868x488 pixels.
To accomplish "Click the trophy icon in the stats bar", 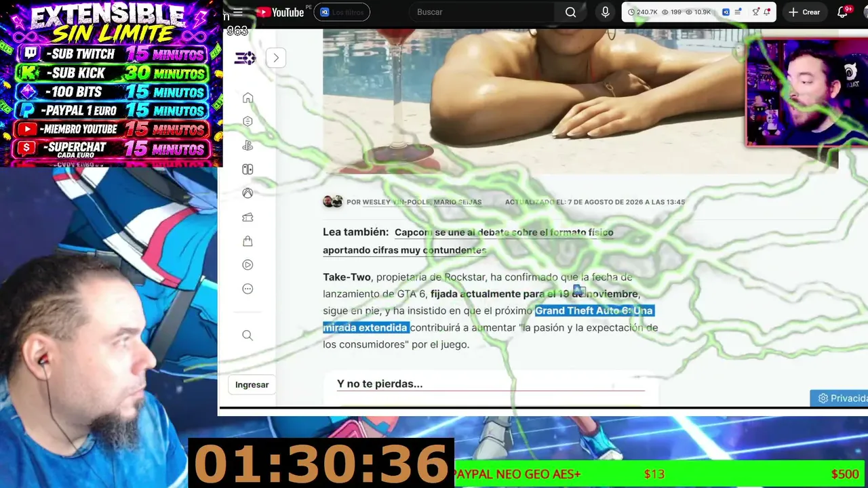I will pos(756,12).
